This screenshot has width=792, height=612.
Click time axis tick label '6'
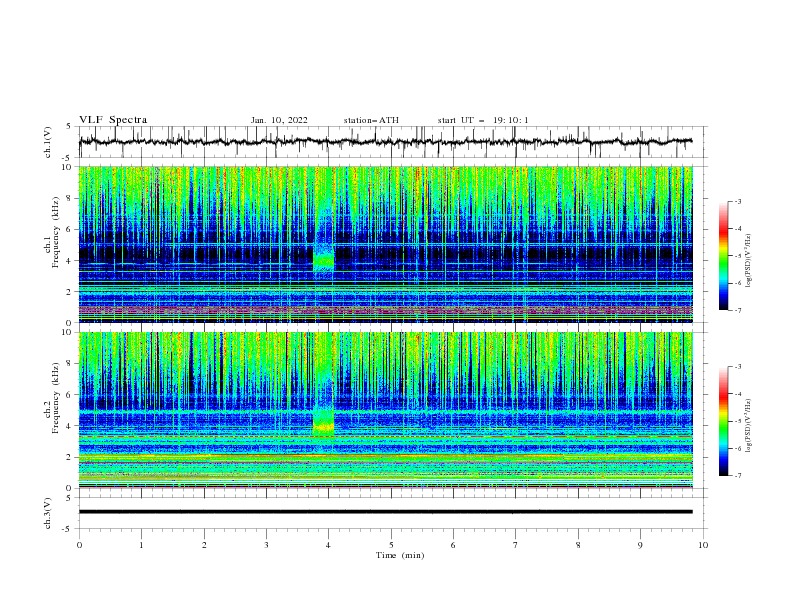point(453,545)
